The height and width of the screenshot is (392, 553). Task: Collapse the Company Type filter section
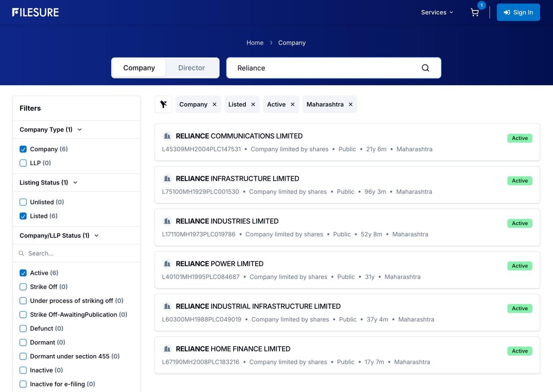point(79,130)
